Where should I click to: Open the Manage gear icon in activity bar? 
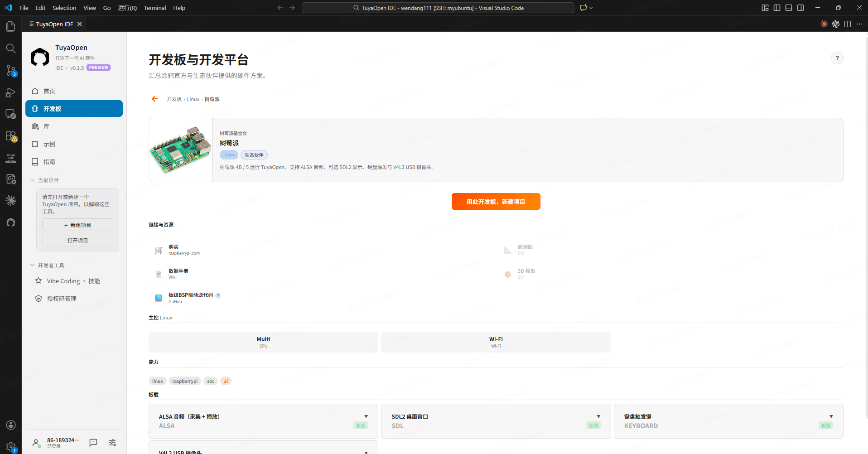(x=10, y=447)
